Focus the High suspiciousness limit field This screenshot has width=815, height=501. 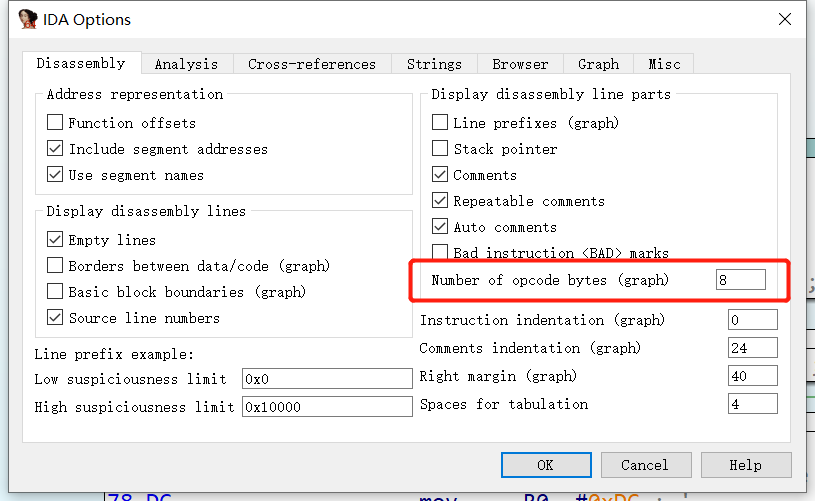[x=327, y=407]
